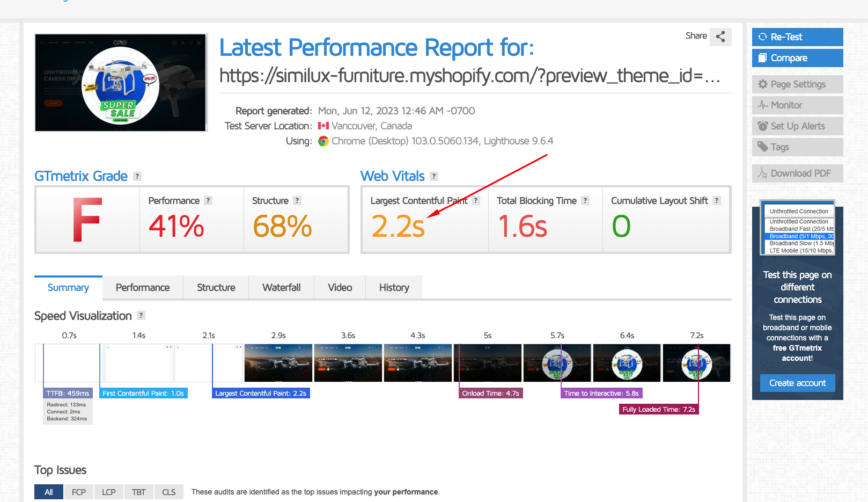Viewport: 868px width, 502px height.
Task: Open Page Settings
Action: 797,84
